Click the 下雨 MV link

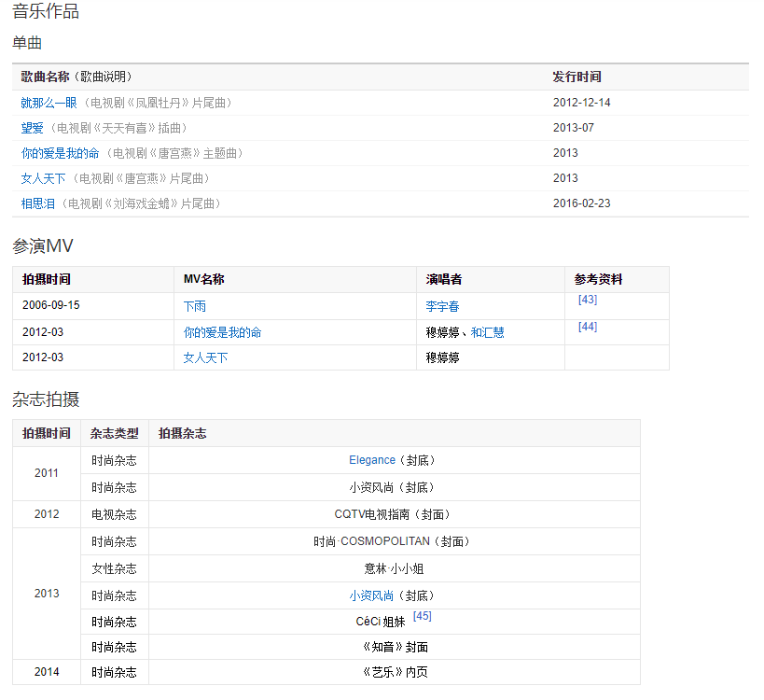(194, 306)
